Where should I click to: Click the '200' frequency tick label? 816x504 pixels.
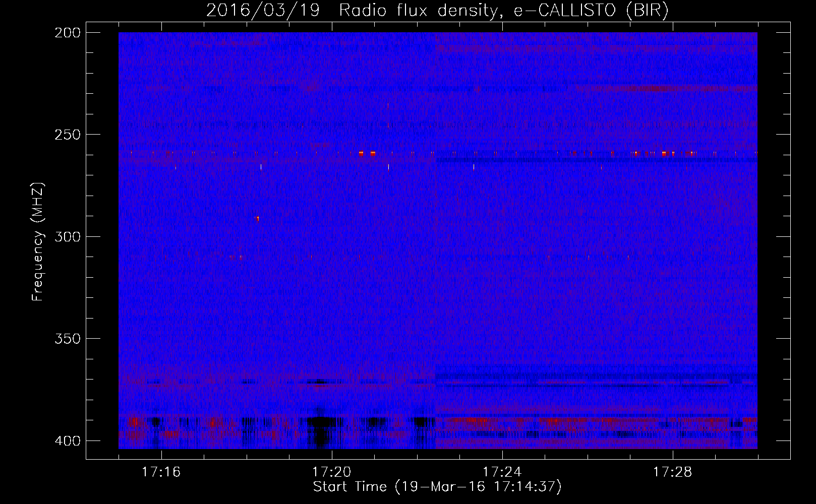point(67,32)
